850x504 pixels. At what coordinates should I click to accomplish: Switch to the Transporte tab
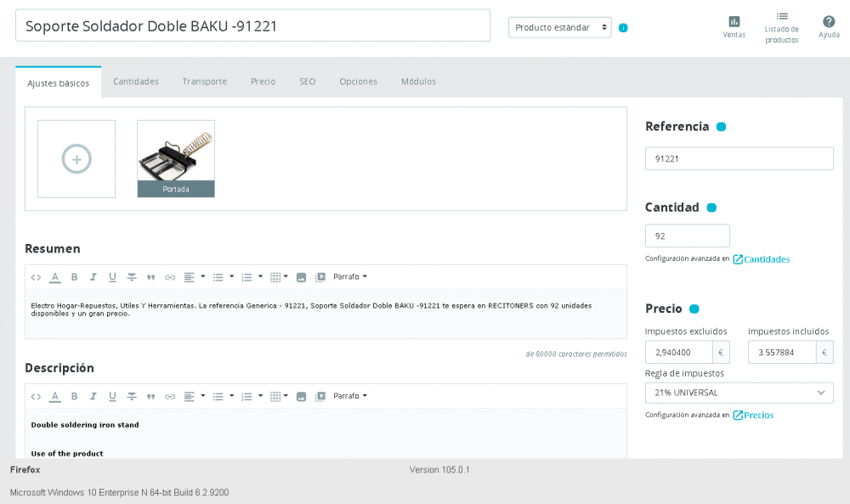click(x=204, y=82)
